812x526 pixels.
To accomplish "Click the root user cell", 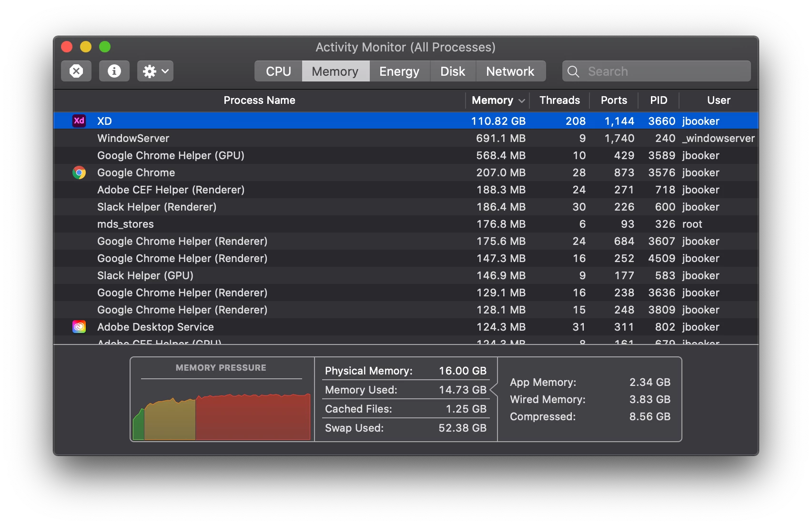I will click(692, 224).
